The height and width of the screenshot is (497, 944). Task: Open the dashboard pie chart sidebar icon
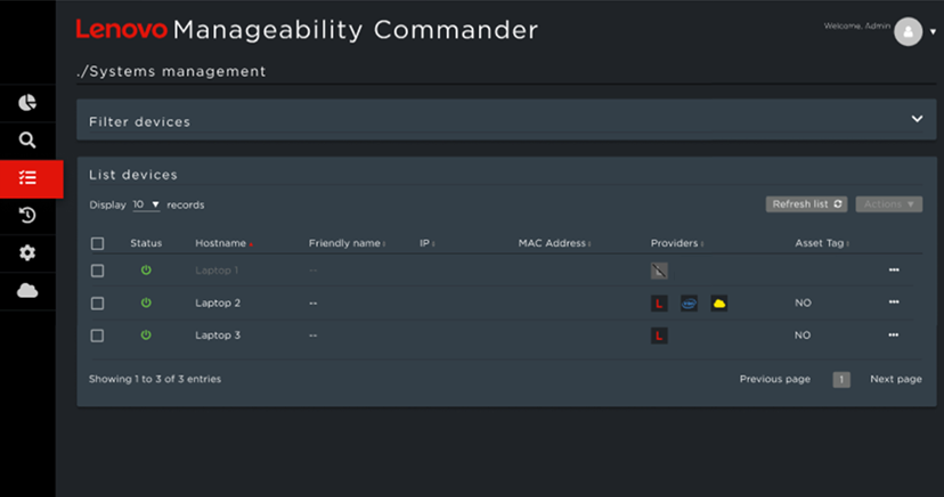point(27,103)
